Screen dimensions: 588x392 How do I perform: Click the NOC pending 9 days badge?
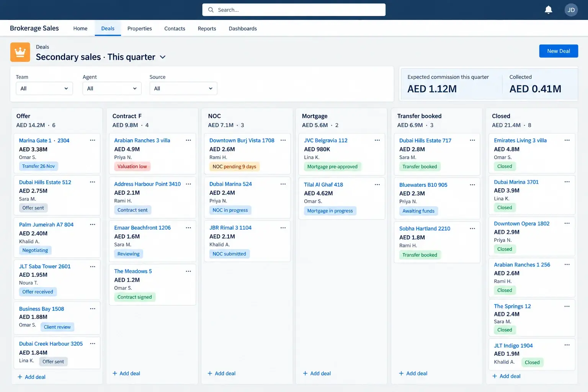(234, 167)
